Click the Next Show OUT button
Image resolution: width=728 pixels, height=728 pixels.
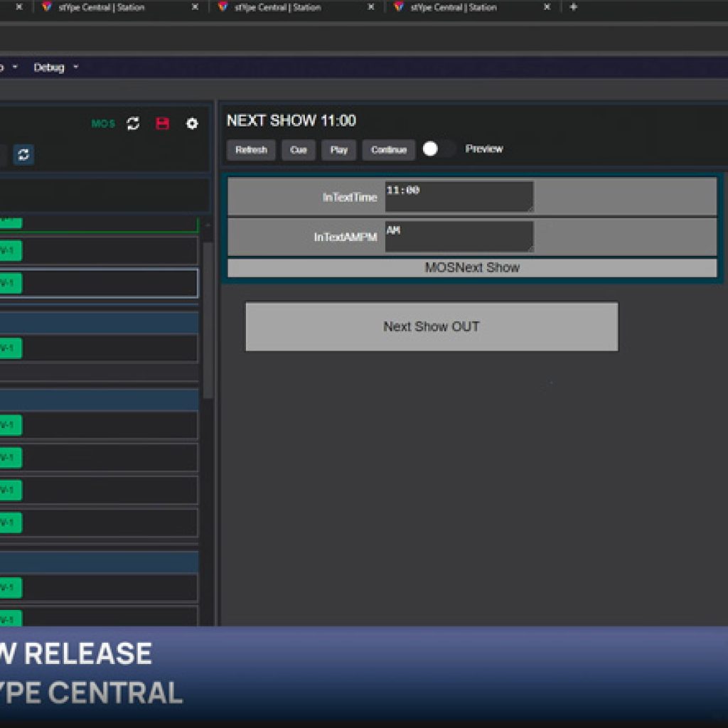(432, 326)
